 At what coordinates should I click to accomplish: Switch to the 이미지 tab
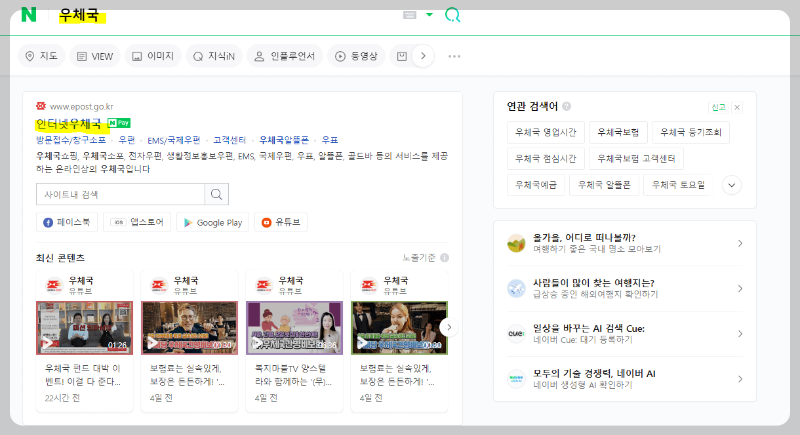(153, 56)
